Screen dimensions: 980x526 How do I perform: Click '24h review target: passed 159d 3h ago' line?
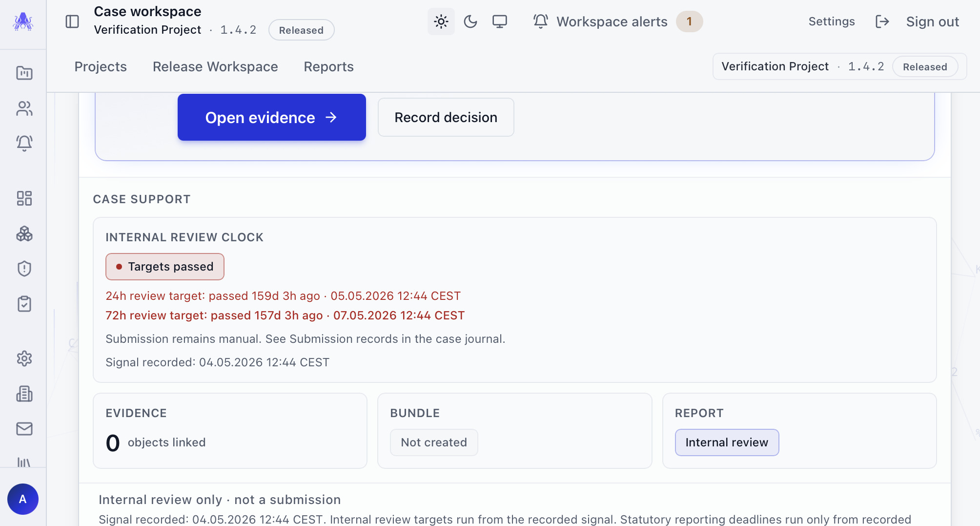(283, 296)
